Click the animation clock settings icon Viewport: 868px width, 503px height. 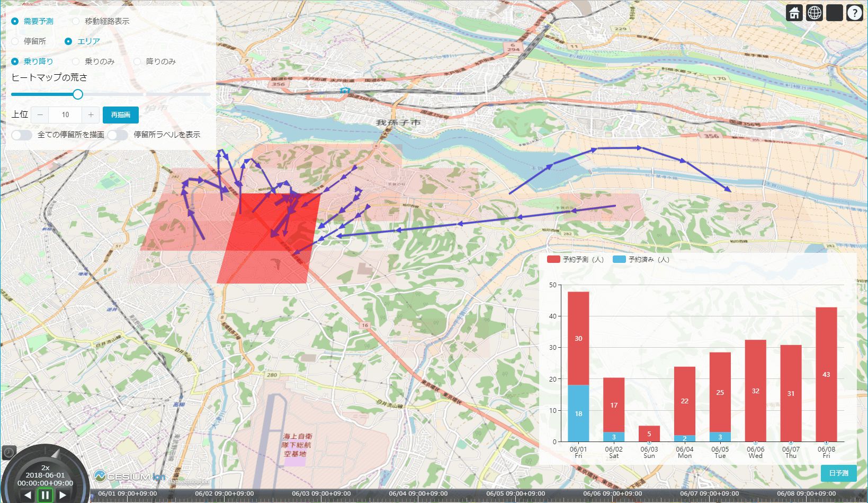pyautogui.click(x=11, y=452)
